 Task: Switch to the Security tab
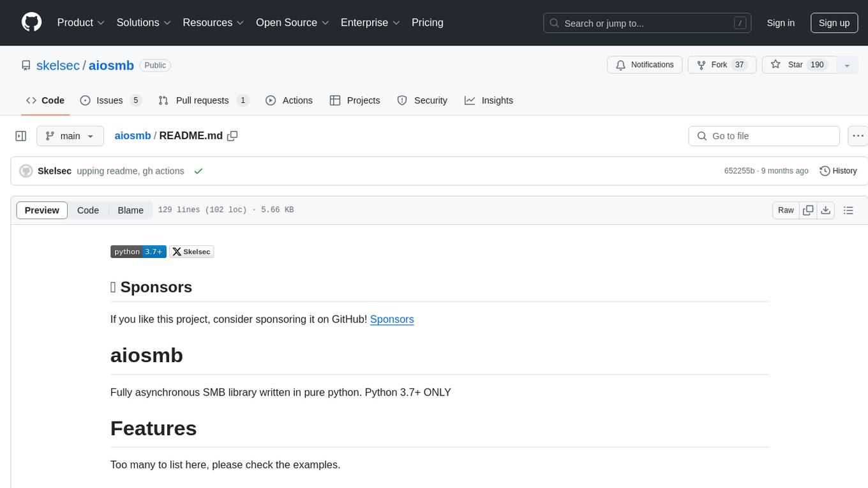[423, 100]
